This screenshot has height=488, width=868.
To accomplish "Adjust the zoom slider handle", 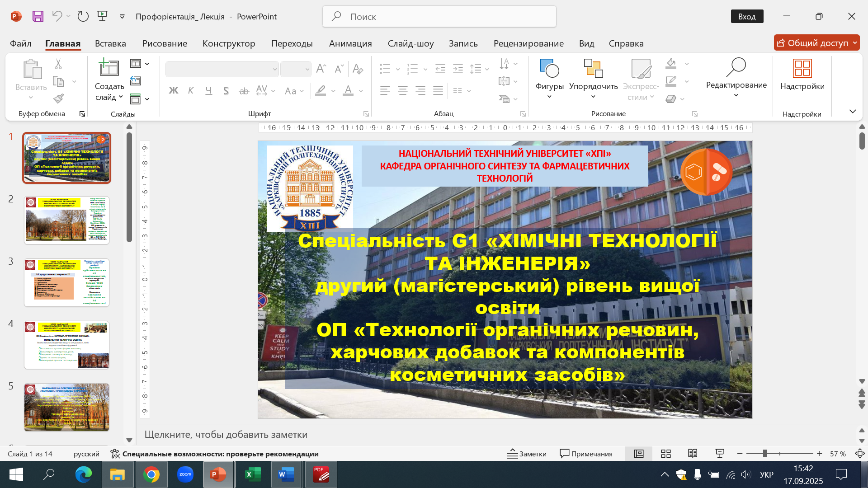I will tap(764, 454).
